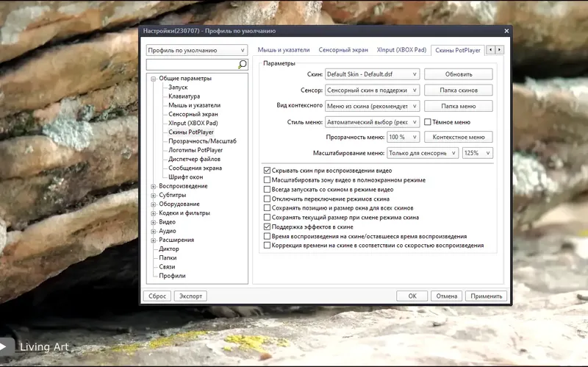Open the Вид контекстного меню dropdown
The height and width of the screenshot is (367, 588).
(x=372, y=106)
